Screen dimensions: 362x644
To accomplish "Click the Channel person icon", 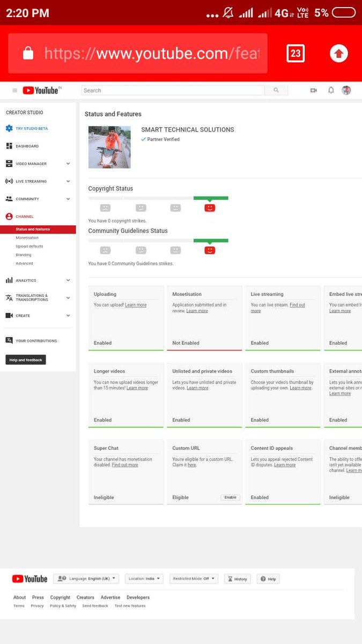I will pos(9,217).
